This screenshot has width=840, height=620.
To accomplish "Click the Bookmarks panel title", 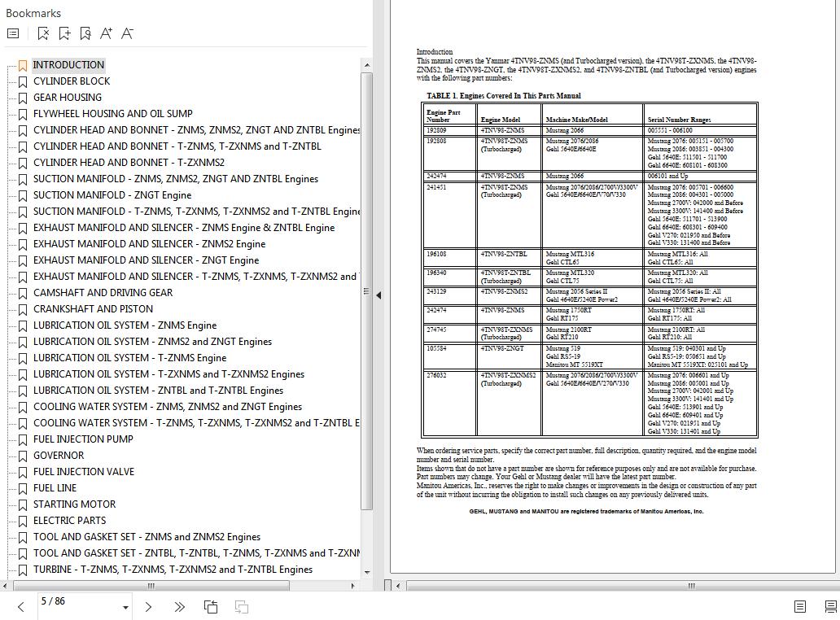I will pos(33,13).
